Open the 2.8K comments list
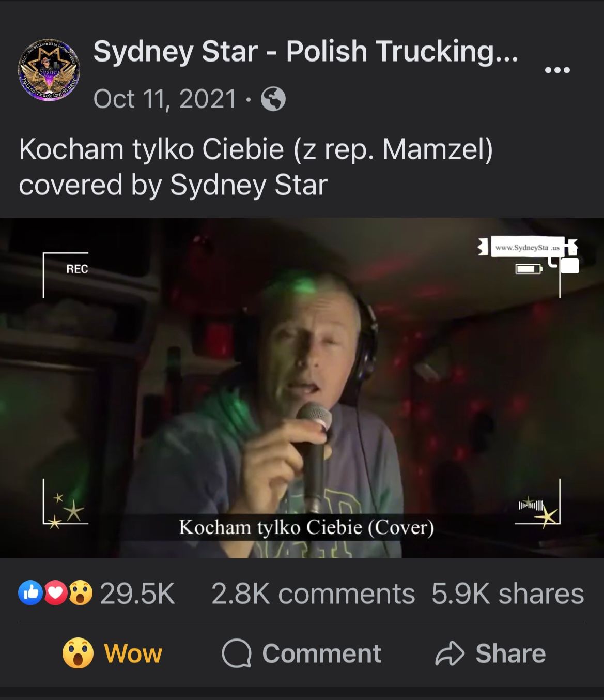This screenshot has width=604, height=700. click(x=313, y=594)
